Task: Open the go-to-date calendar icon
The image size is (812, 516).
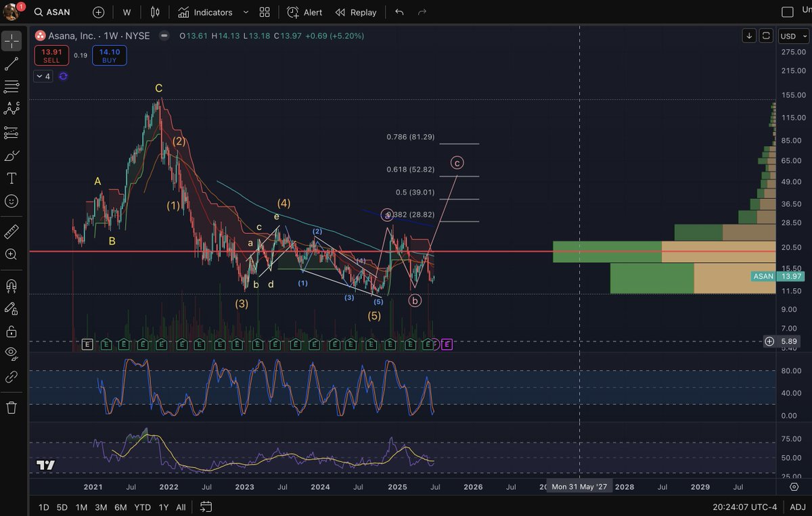Action: click(x=206, y=507)
